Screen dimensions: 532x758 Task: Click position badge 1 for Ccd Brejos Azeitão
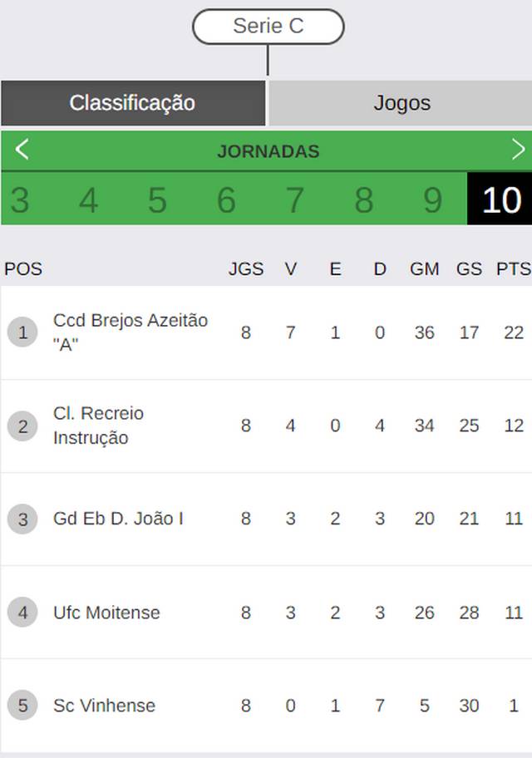(22, 332)
